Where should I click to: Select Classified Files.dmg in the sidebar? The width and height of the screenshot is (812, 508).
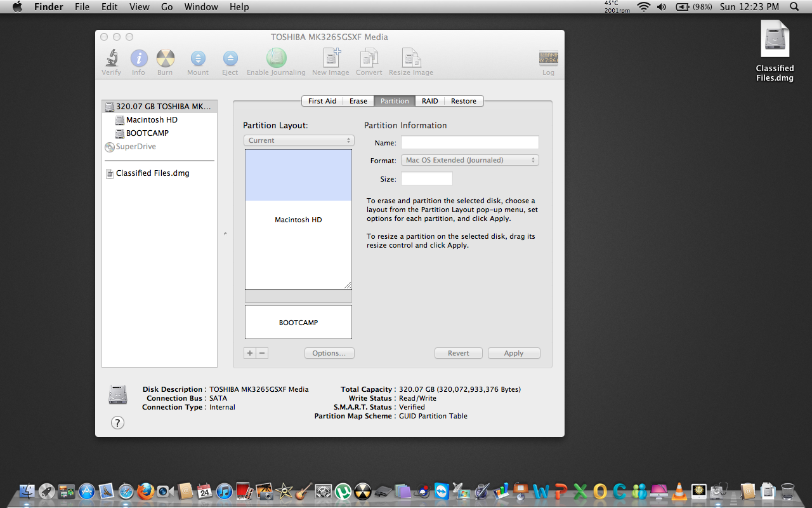point(160,173)
